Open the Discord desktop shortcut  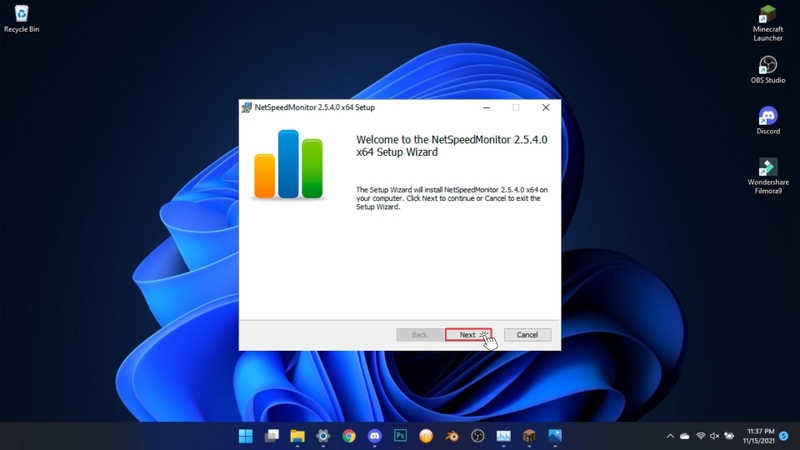(768, 120)
